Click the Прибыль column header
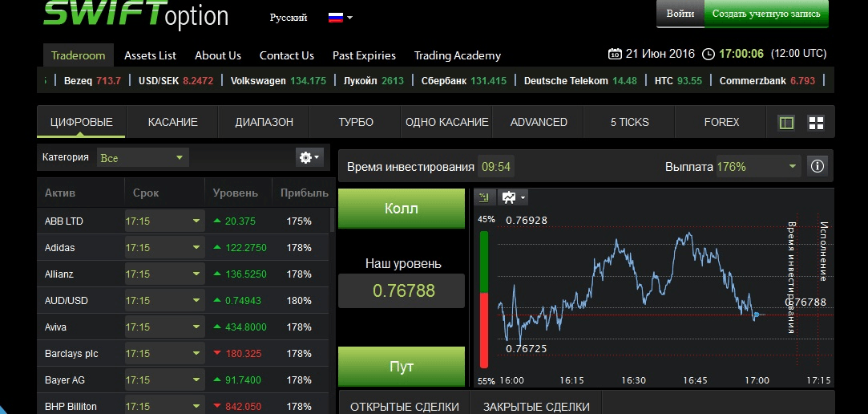The image size is (868, 414). (x=304, y=193)
